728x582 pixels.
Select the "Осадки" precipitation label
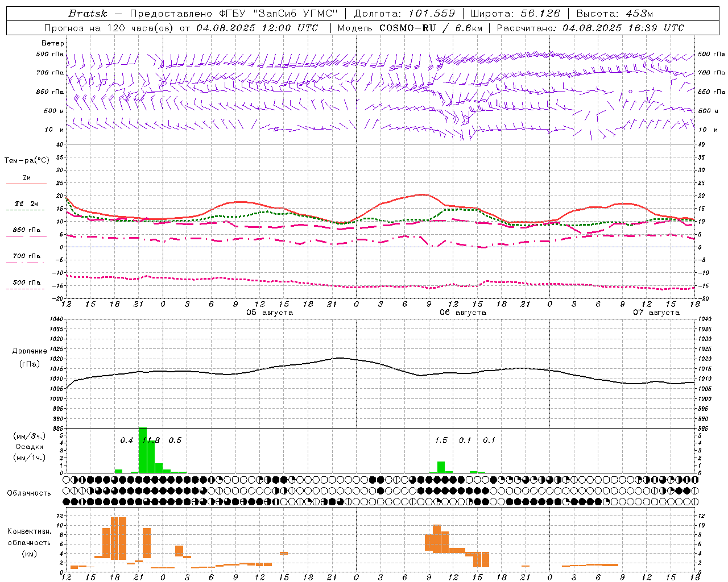point(30,447)
